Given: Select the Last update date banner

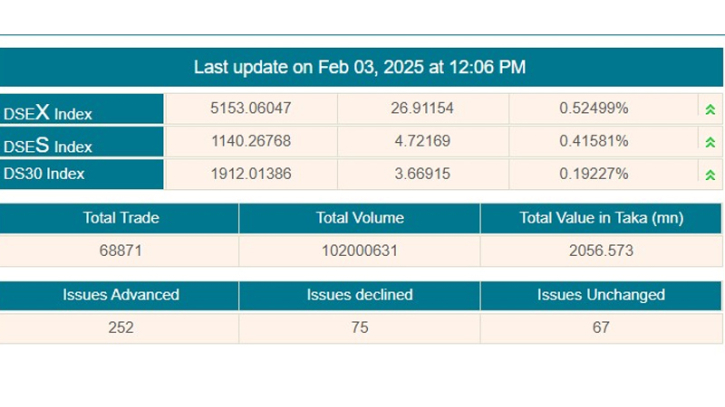Looking at the screenshot, I should pyautogui.click(x=360, y=67).
